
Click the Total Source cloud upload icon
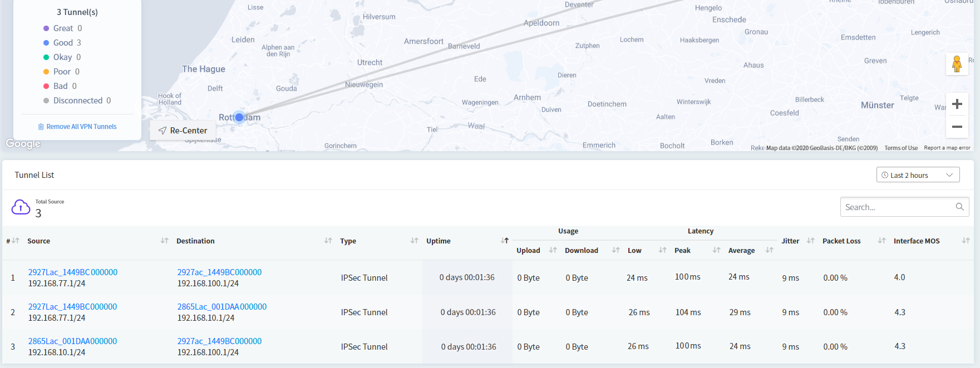(x=21, y=207)
